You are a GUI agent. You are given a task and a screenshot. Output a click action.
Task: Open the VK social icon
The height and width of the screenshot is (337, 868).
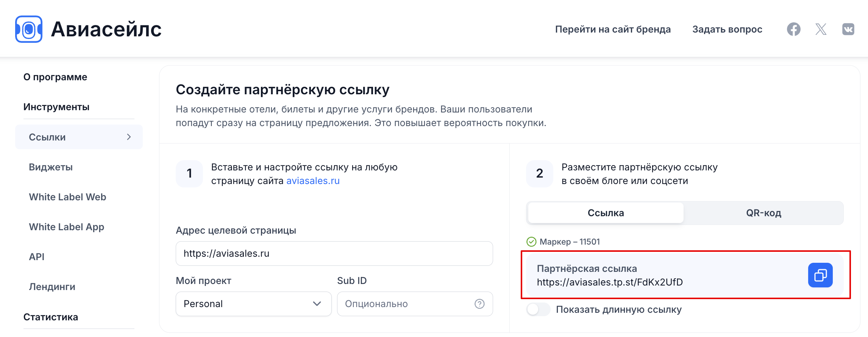848,29
